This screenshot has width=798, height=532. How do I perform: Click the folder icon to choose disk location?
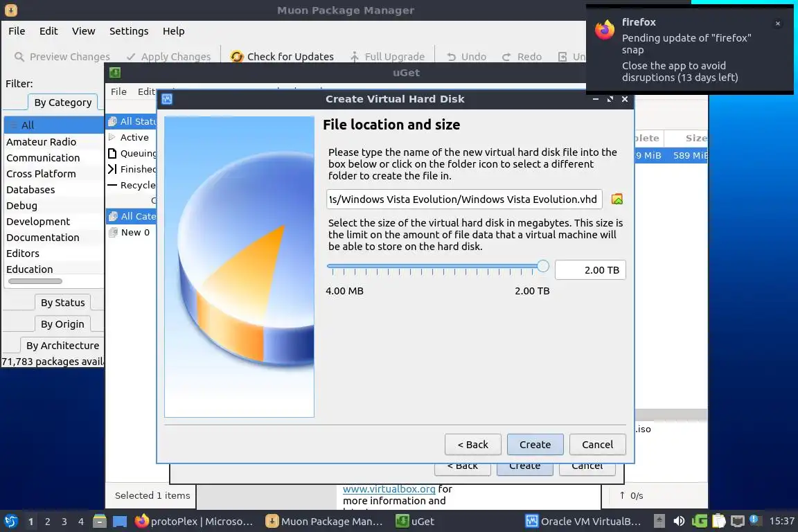[617, 199]
